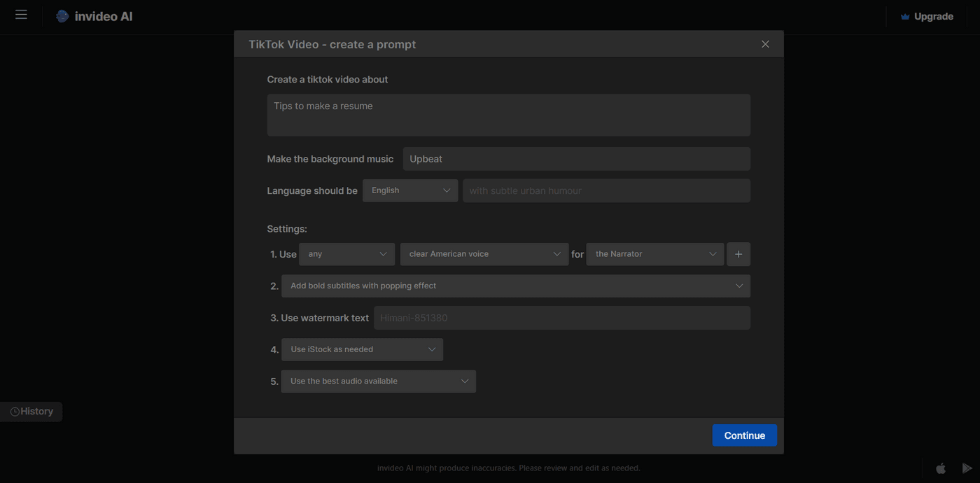The width and height of the screenshot is (980, 483).
Task: Open the Use iStock as needed dropdown
Action: [x=362, y=349]
